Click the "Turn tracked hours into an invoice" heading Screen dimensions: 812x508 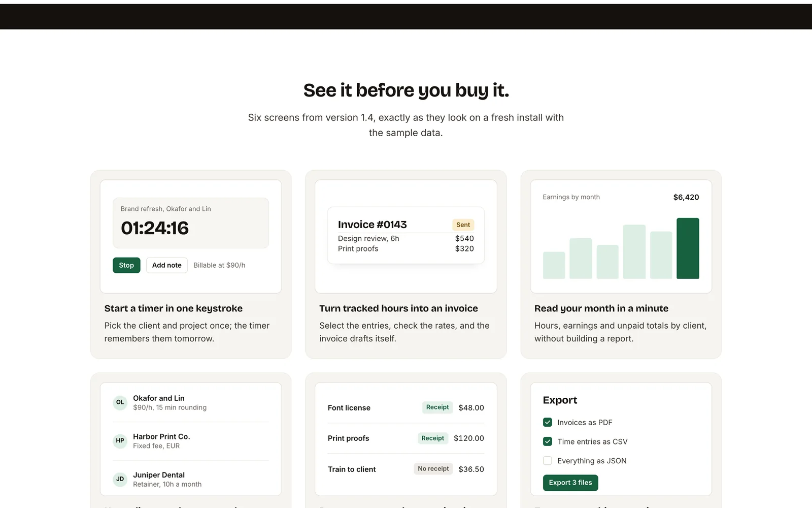[399, 308]
